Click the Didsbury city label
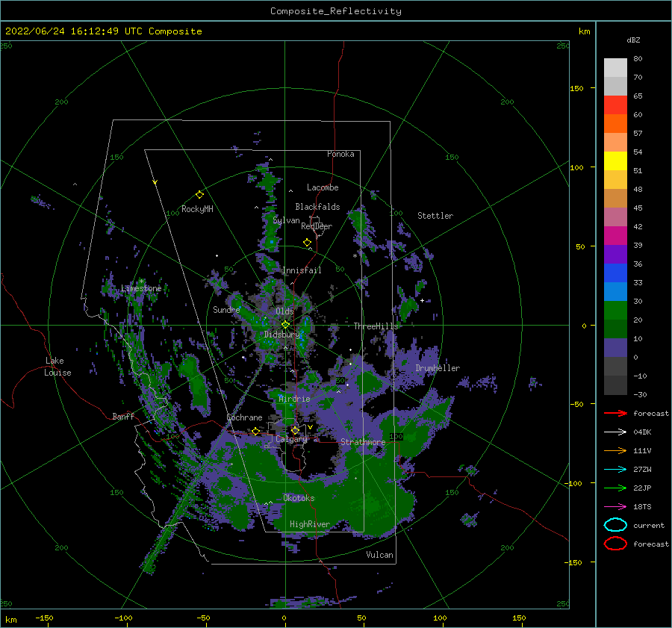672x628 pixels. (282, 335)
